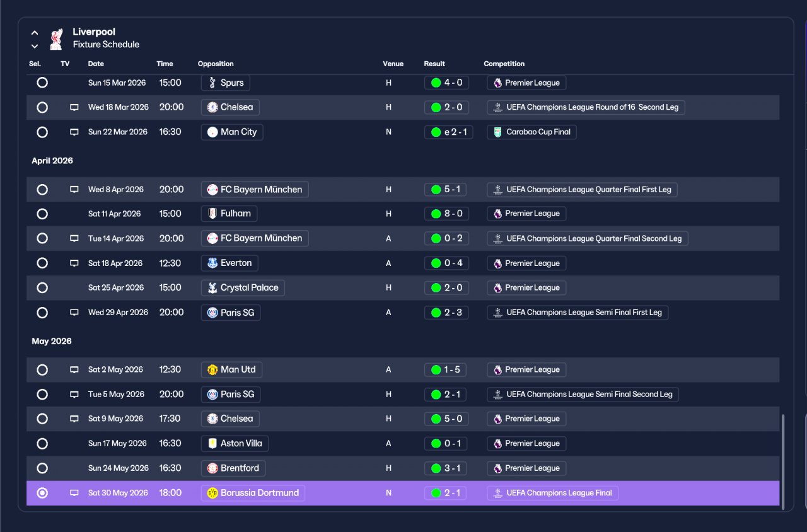807x532 pixels.
Task: Open the 3 - 1 result against Brentford
Action: click(x=445, y=468)
